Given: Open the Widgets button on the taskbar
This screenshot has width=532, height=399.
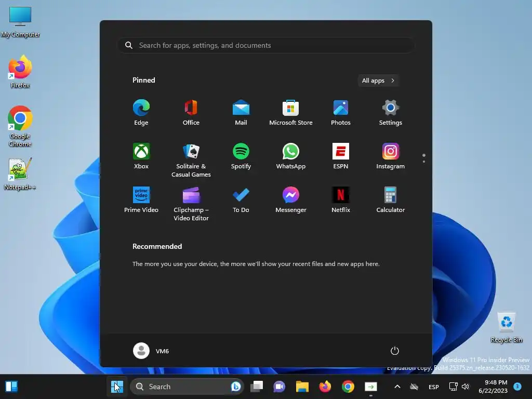Looking at the screenshot, I should pos(11,387).
